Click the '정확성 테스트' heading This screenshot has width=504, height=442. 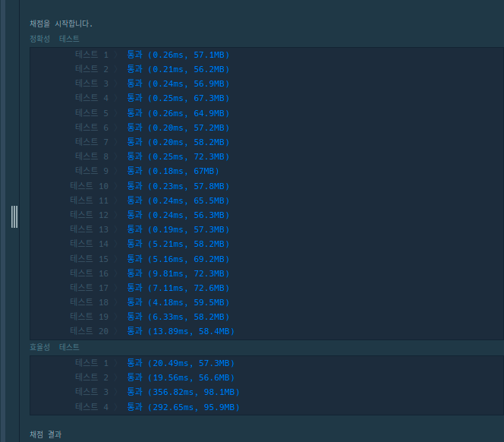coord(55,39)
